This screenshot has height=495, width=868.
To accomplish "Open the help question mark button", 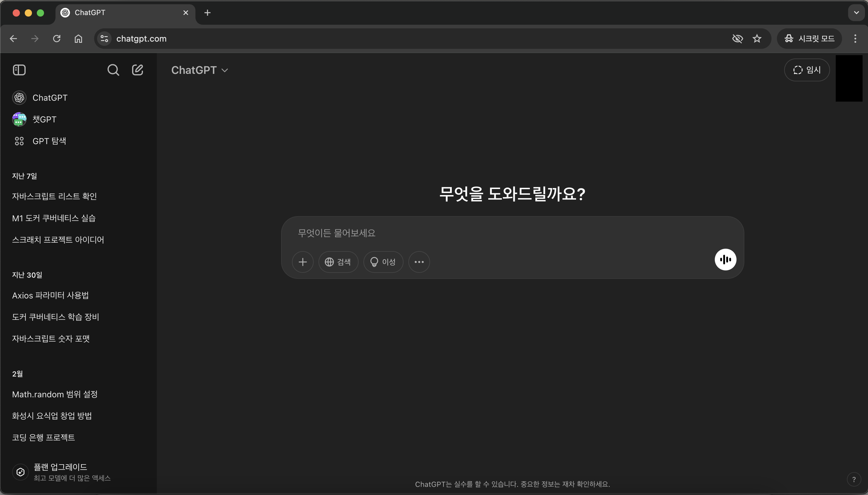I will pyautogui.click(x=854, y=479).
